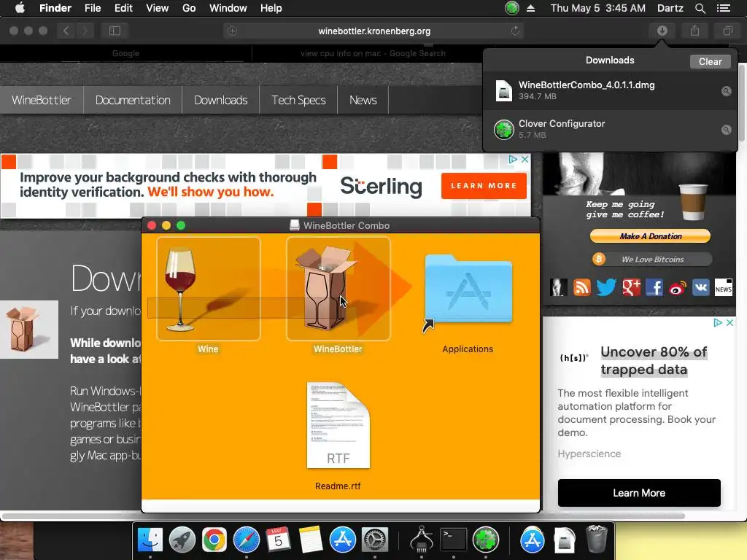Open the View menu
The image size is (747, 560).
(x=158, y=8)
